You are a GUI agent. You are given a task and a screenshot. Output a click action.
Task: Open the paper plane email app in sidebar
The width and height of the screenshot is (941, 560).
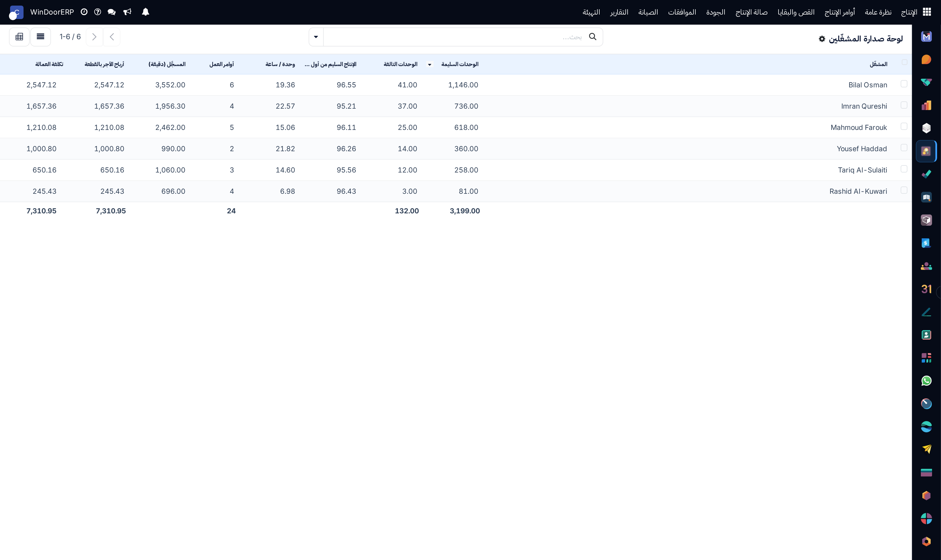tap(926, 449)
